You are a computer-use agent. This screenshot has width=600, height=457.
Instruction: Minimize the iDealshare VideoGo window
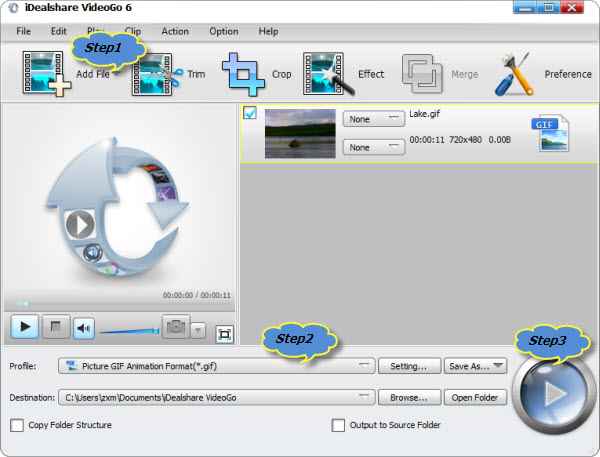click(525, 8)
